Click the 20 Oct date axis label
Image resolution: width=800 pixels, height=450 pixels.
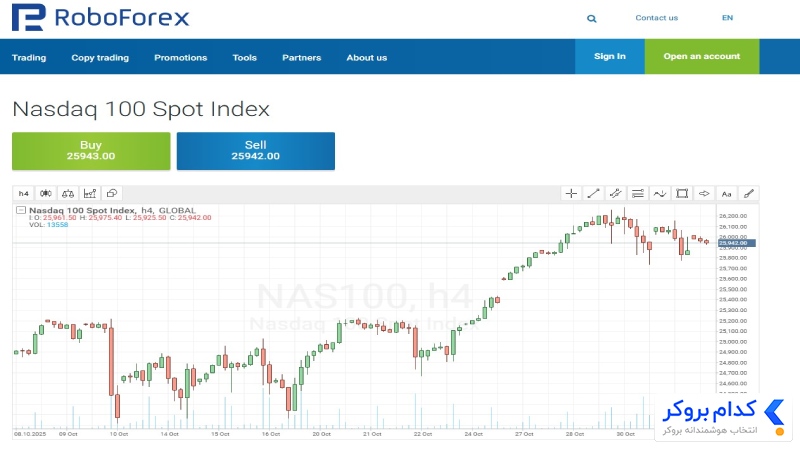[x=321, y=434]
